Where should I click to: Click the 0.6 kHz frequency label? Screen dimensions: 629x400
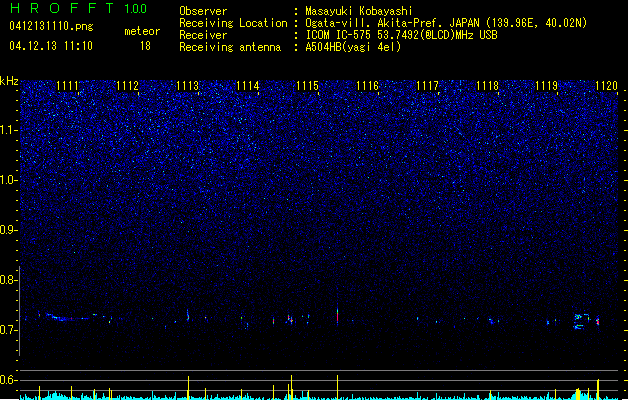coord(9,380)
